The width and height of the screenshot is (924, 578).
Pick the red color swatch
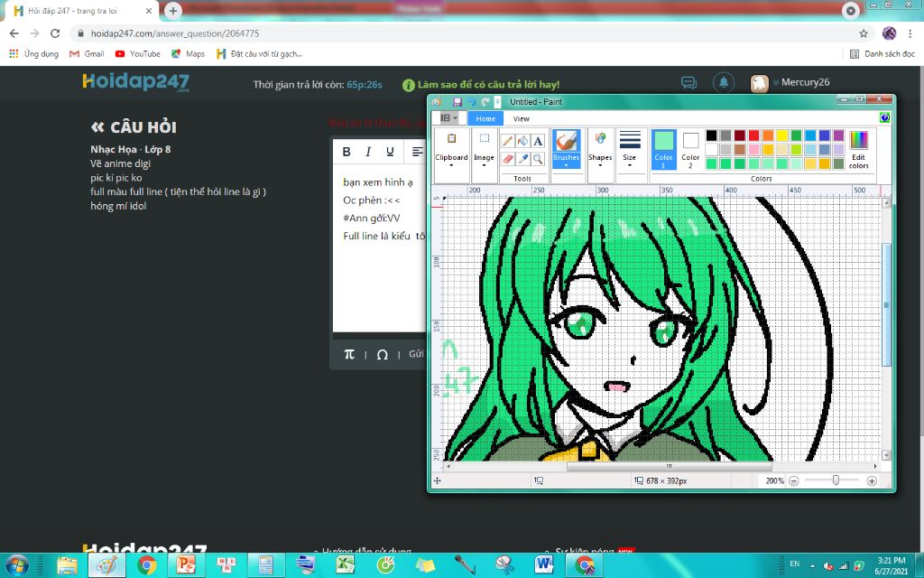753,135
